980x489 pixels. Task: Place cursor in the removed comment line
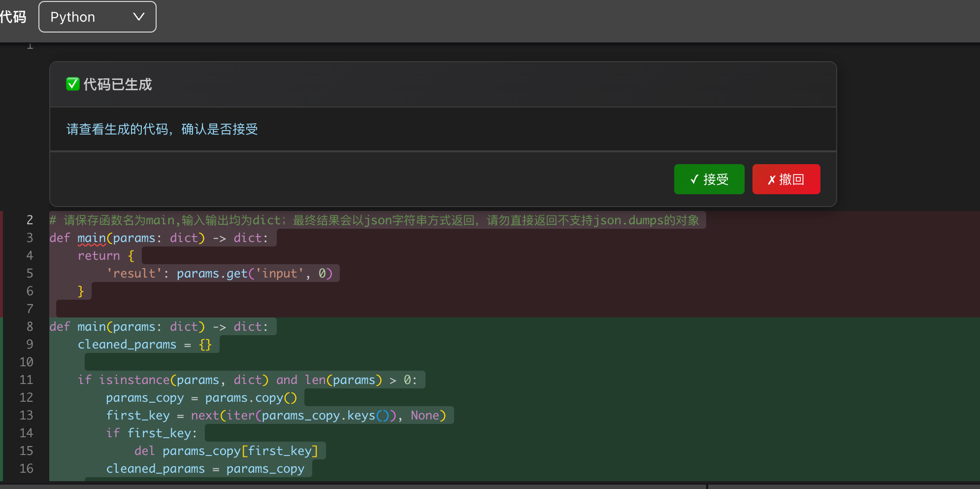point(374,220)
